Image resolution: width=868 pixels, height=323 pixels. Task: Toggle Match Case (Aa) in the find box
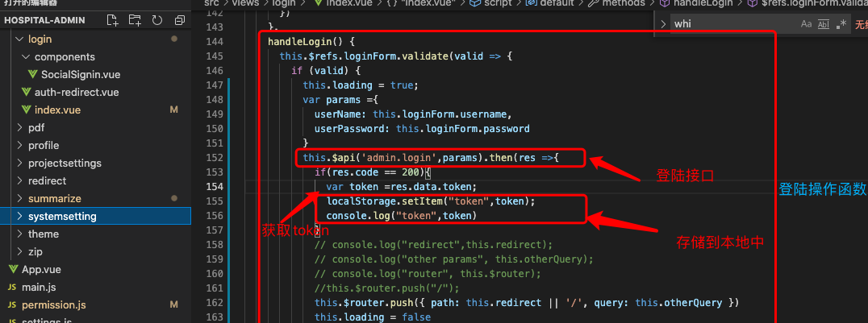(807, 24)
